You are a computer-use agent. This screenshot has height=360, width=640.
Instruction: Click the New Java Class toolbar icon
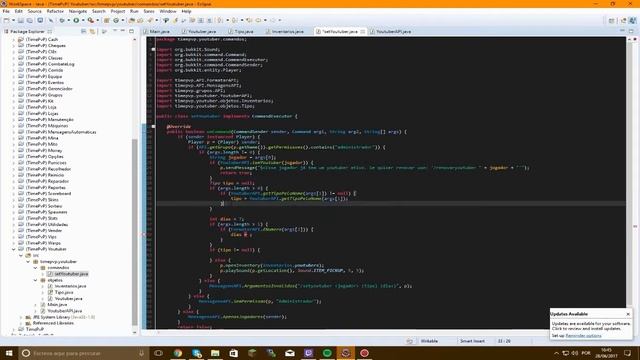(x=116, y=20)
